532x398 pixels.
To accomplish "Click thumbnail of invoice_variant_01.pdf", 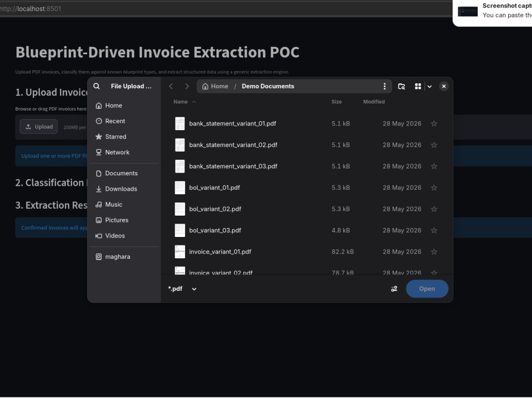I will click(x=180, y=252).
